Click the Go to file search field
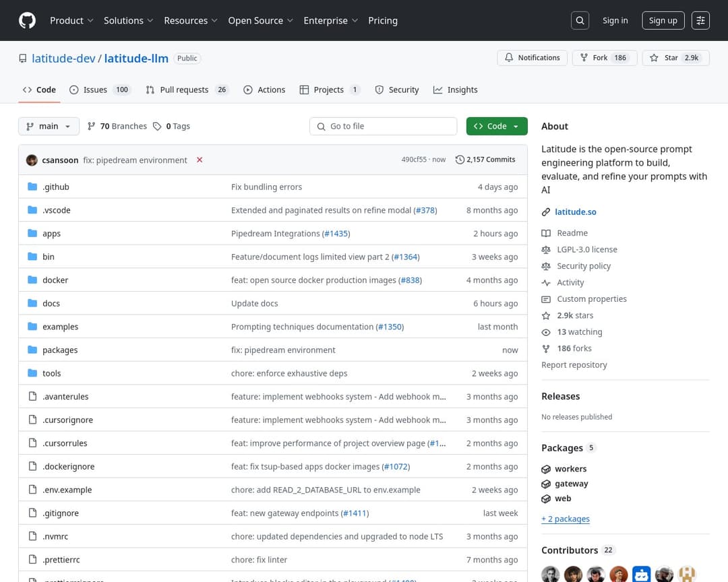 [x=383, y=126]
